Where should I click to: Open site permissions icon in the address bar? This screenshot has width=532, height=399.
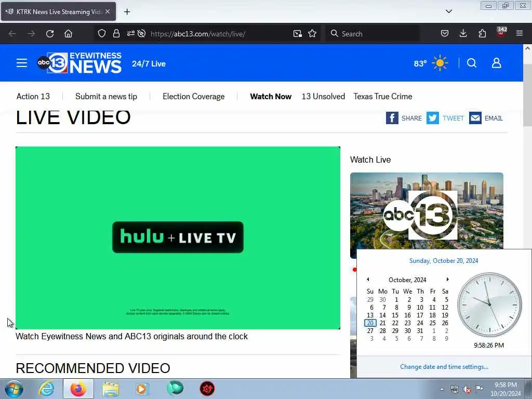[x=130, y=33]
